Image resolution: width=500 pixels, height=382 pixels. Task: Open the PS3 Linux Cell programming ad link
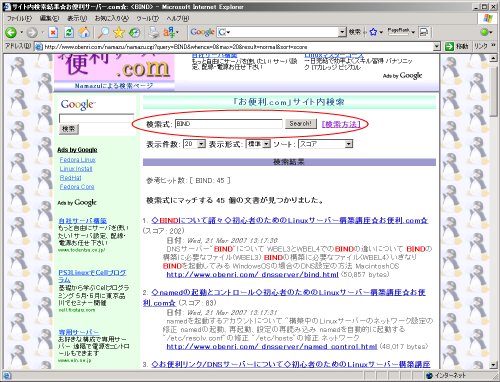coord(92,276)
